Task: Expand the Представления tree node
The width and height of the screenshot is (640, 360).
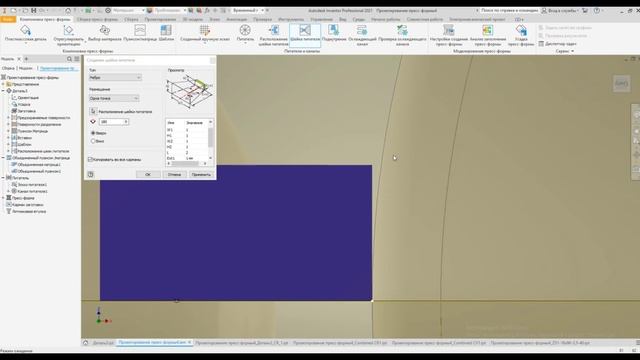Action: click(x=3, y=84)
